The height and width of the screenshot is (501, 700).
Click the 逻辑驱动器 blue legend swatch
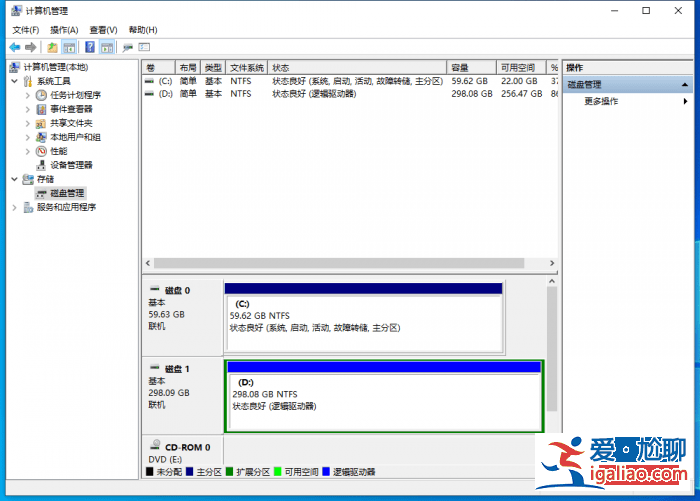click(x=326, y=472)
